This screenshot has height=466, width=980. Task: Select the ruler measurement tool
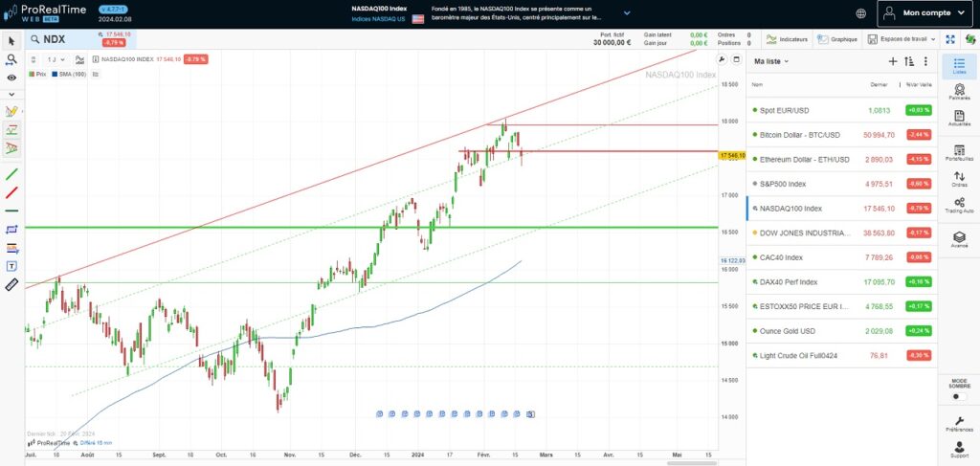click(x=11, y=285)
